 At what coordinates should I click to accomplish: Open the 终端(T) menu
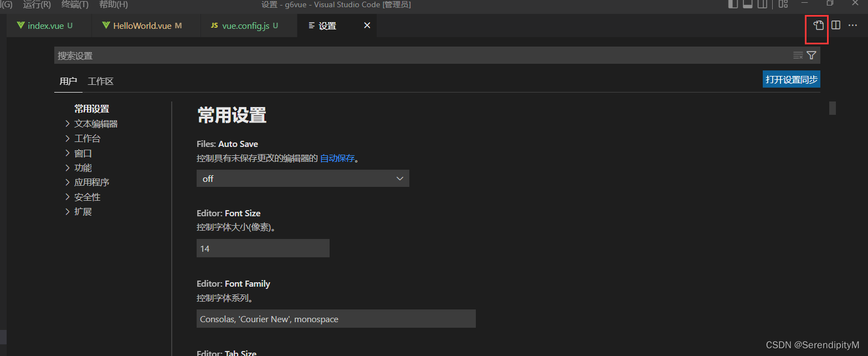click(75, 4)
